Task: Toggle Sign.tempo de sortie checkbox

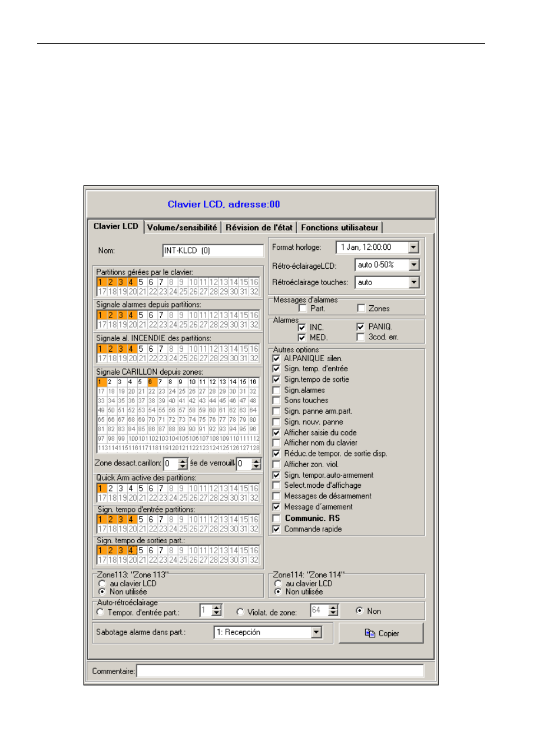Action: 276,379
